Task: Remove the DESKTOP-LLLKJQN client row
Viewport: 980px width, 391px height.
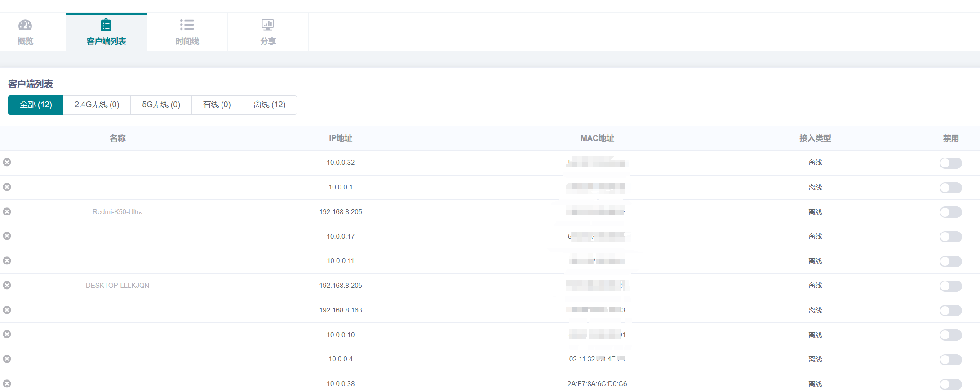Action: (7, 285)
